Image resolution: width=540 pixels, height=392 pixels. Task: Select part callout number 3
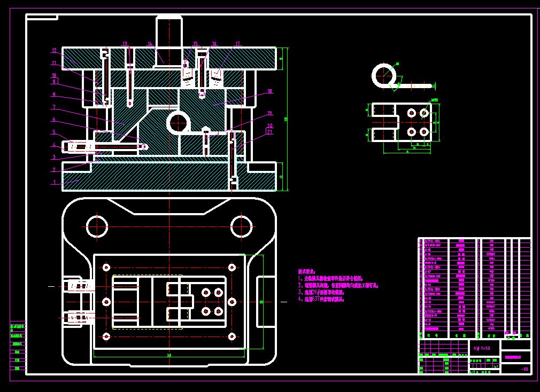tap(55, 157)
